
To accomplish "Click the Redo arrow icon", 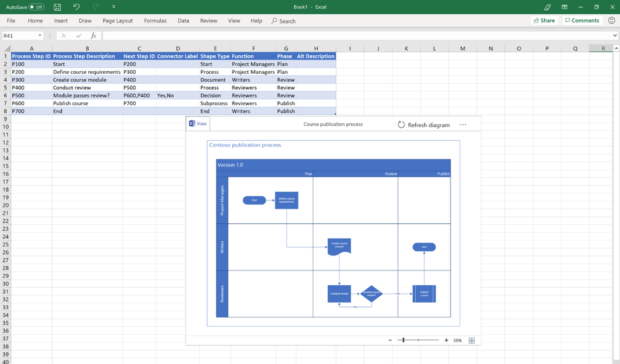I will (x=96, y=7).
